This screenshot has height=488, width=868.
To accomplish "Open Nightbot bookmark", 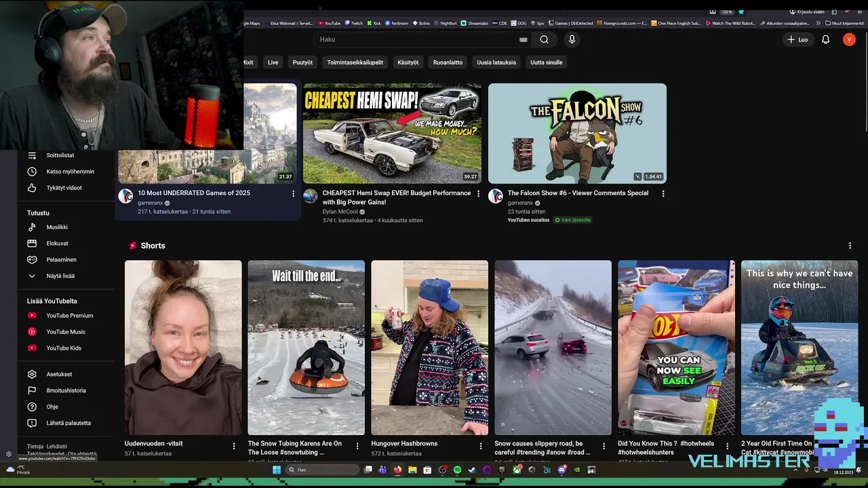I will click(x=444, y=23).
